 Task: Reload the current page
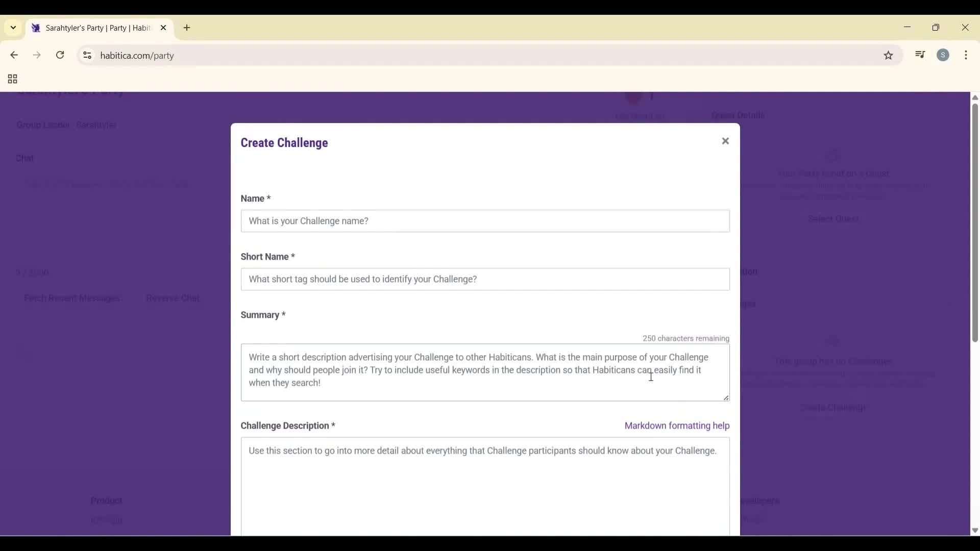(60, 55)
